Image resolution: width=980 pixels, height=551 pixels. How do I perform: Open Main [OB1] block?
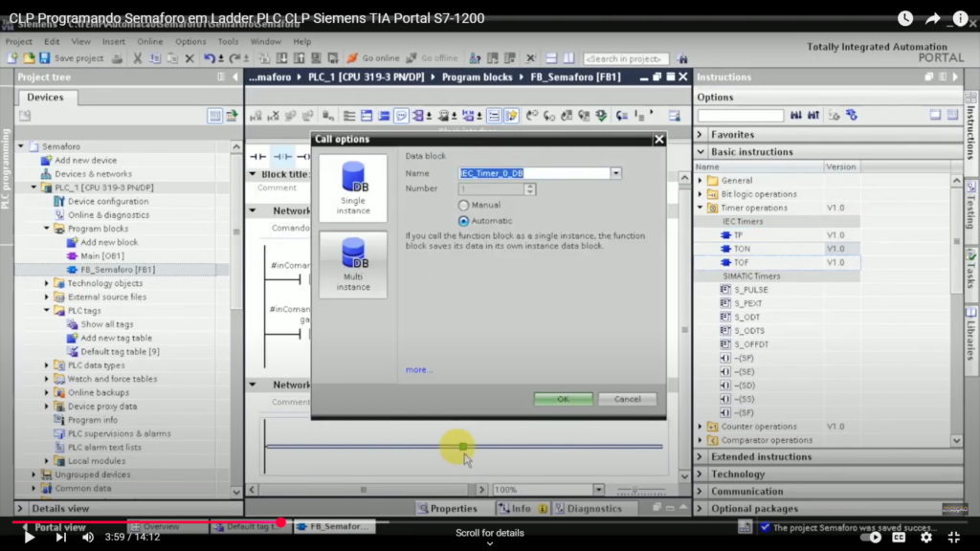[101, 255]
